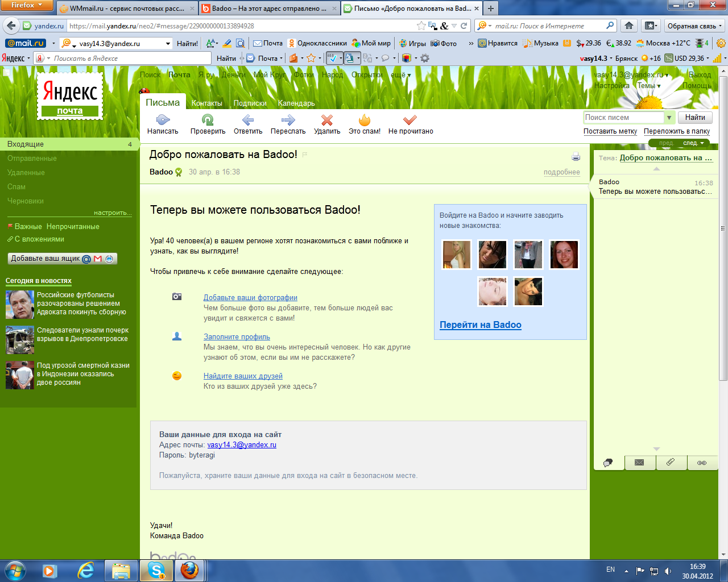Click the blonde woman Badoo profile thumbnail
728x582 pixels.
click(457, 255)
